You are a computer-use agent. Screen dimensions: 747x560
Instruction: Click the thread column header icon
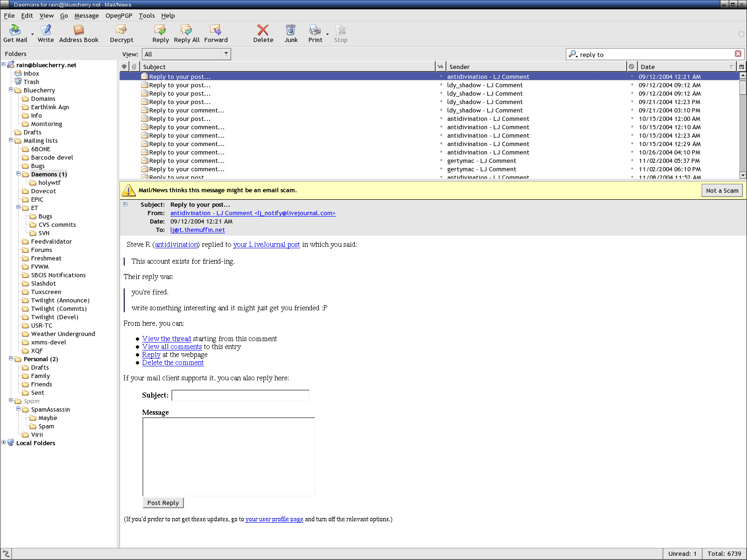[x=124, y=67]
